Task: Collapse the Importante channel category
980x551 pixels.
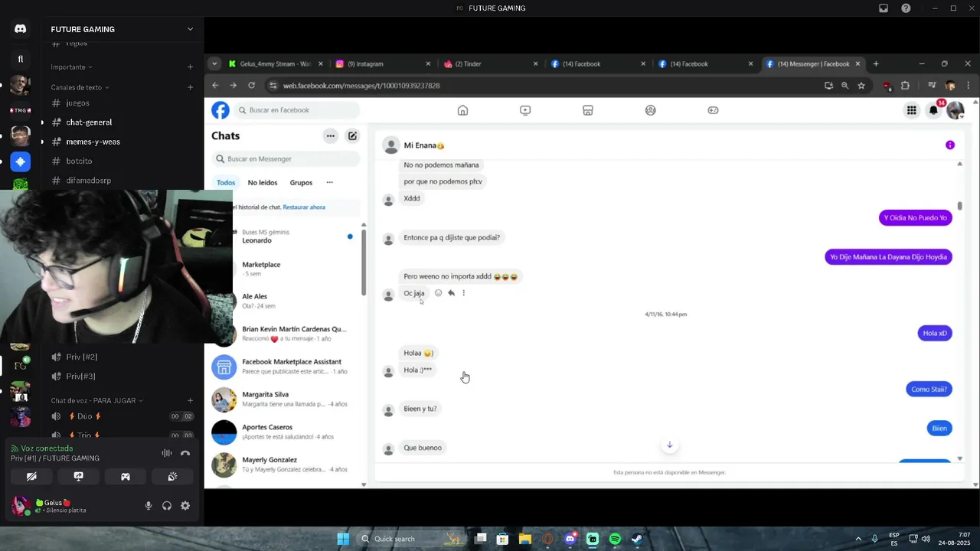Action: 72,67
